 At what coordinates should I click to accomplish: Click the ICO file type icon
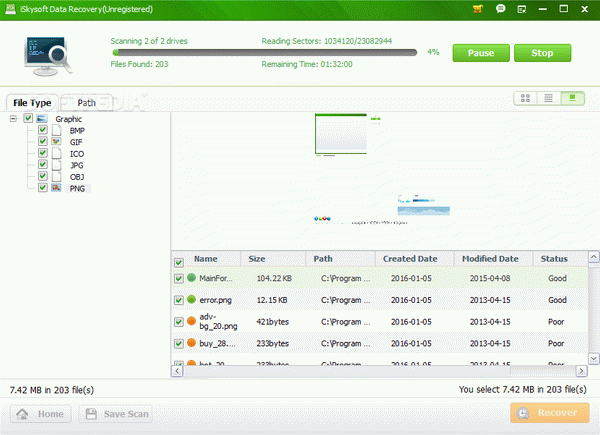click(57, 153)
